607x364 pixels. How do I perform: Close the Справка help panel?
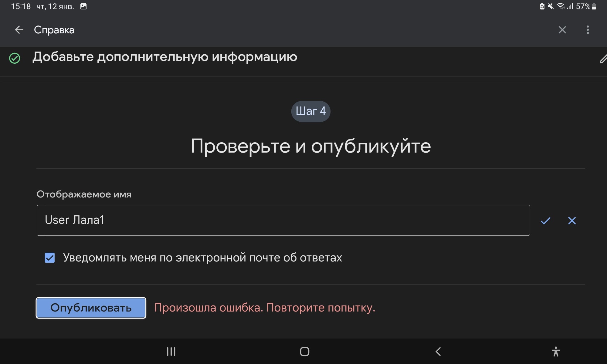(x=562, y=30)
